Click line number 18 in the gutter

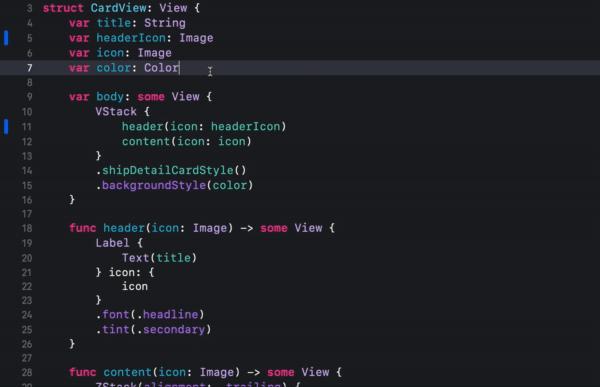click(27, 229)
